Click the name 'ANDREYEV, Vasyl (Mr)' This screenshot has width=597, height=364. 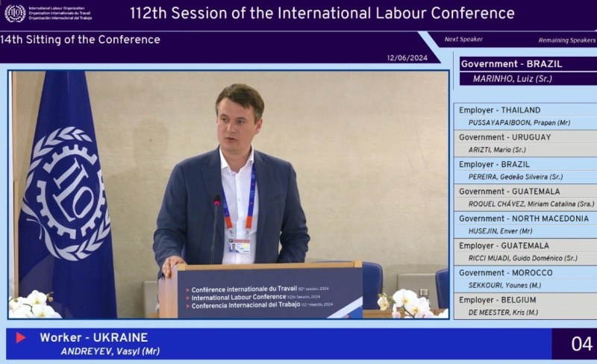click(110, 351)
